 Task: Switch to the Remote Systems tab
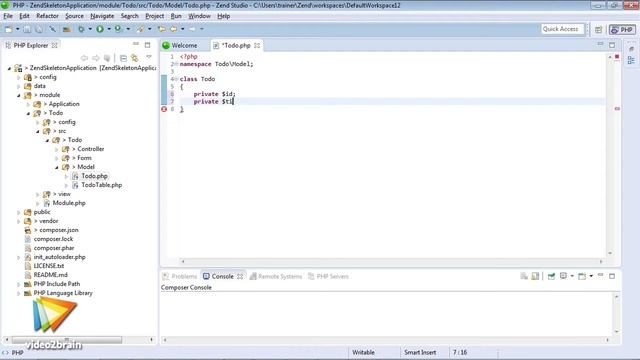coord(276,276)
